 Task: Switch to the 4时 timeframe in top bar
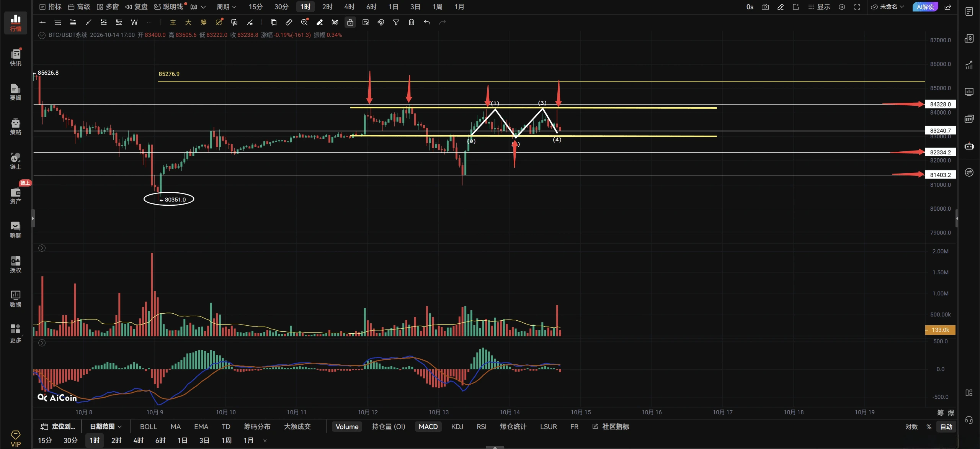349,7
